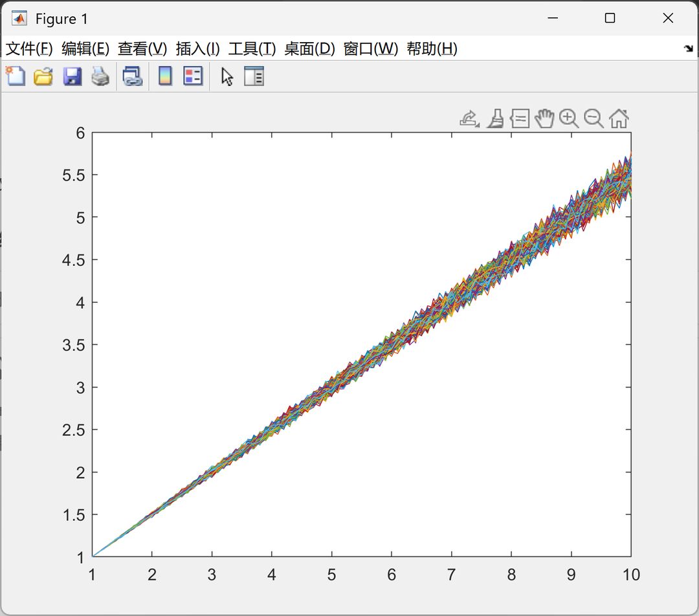699x616 pixels.
Task: Activate the Zoom In magnifier
Action: coord(569,119)
